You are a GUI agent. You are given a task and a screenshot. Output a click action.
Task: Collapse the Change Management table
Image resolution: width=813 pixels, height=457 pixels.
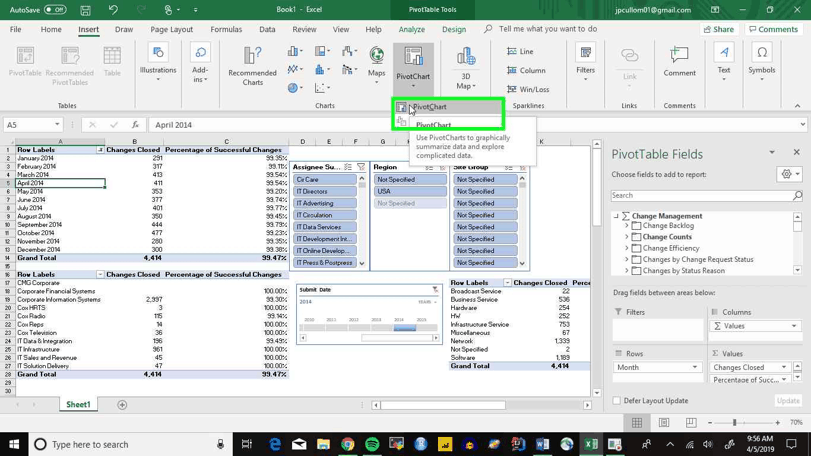pos(616,216)
